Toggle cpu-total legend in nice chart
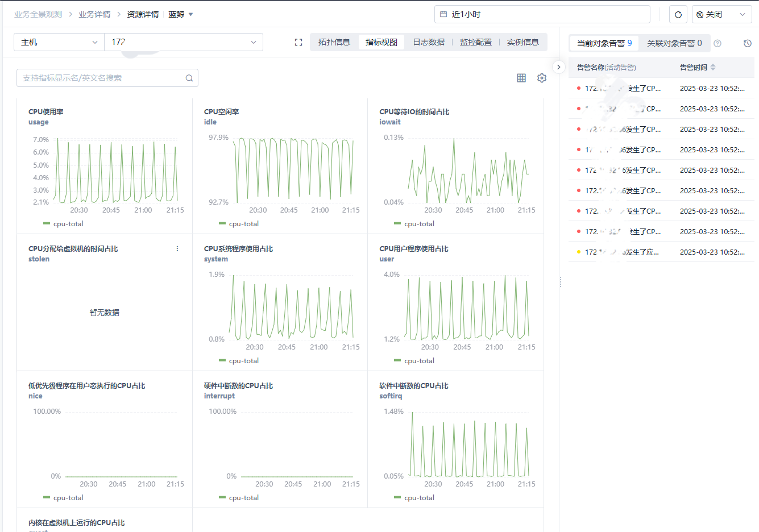The image size is (759, 532). pyautogui.click(x=64, y=498)
